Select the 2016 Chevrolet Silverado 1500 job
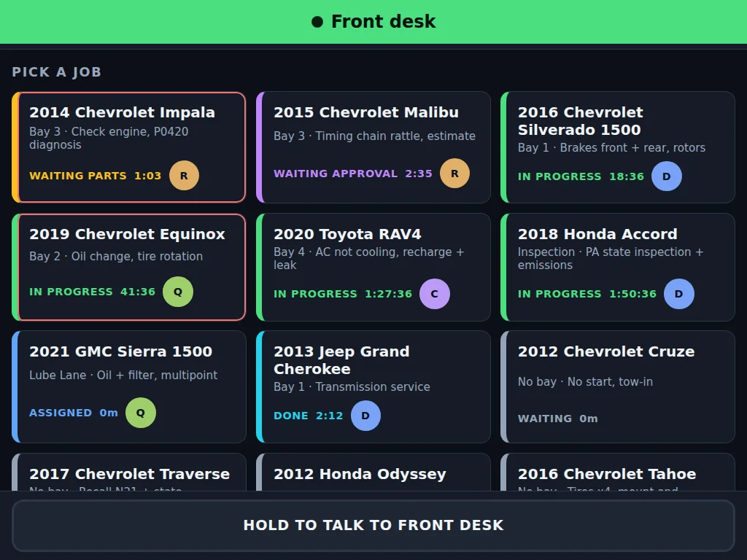This screenshot has width=747, height=560. 618,147
